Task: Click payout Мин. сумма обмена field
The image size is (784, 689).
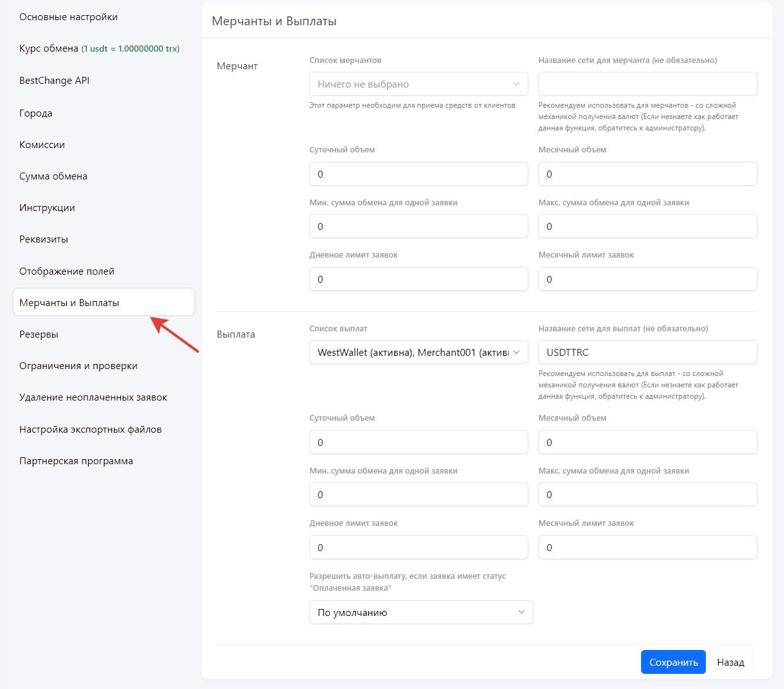Action: tap(418, 494)
